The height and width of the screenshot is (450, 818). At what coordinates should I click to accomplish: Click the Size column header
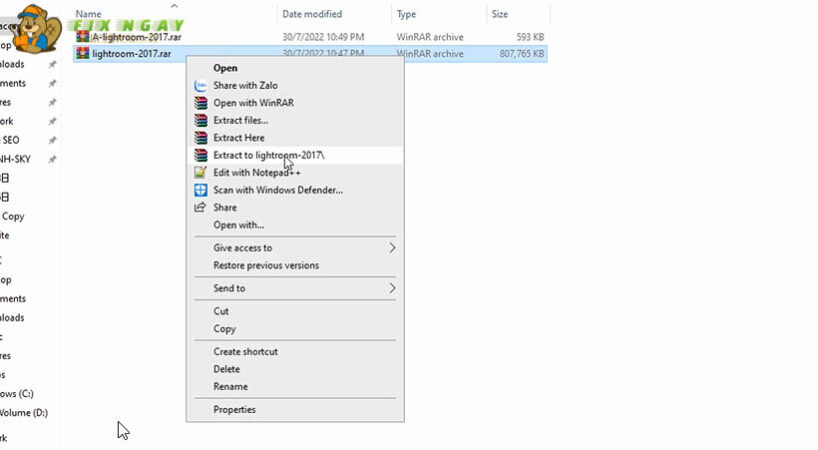point(501,15)
